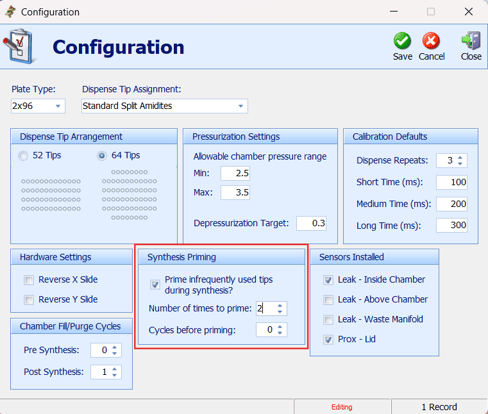This screenshot has height=414, width=488.
Task: Click the app icon in title bar
Action: 10,12
